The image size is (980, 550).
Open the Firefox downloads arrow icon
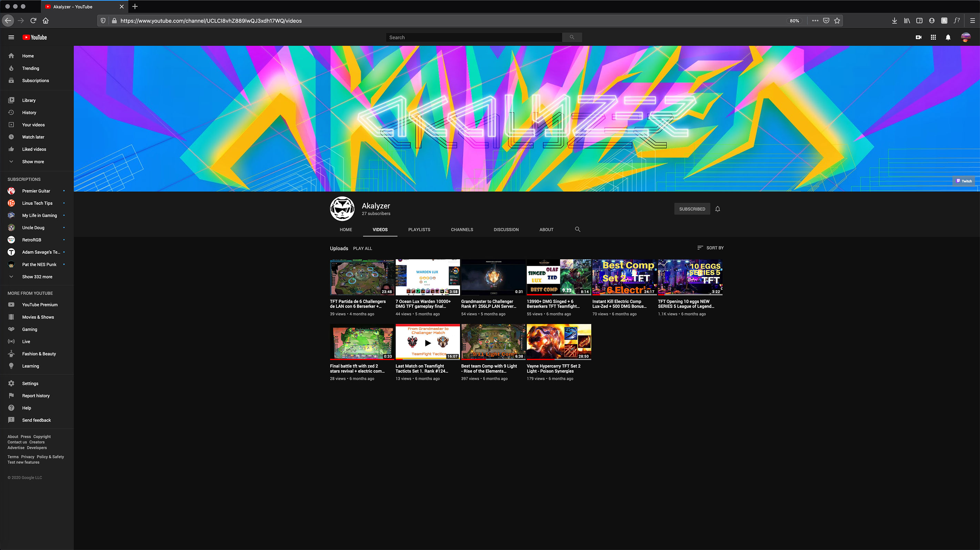coord(895,21)
